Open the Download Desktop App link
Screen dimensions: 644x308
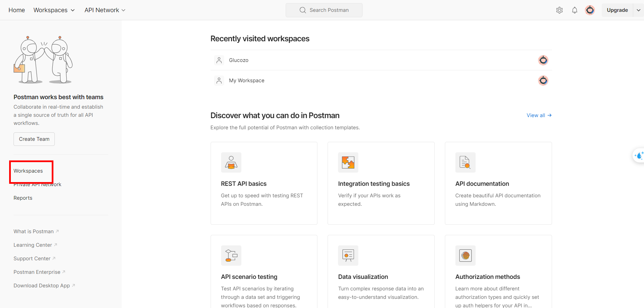click(44, 286)
